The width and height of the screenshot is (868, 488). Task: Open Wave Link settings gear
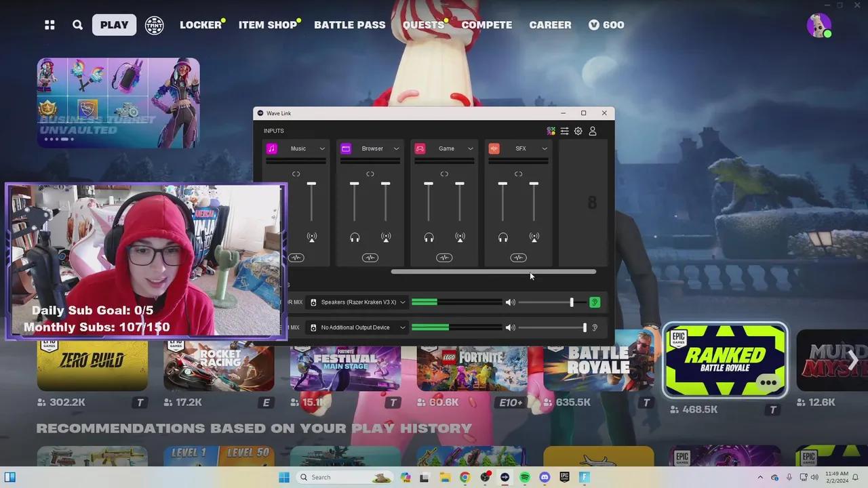pyautogui.click(x=578, y=131)
